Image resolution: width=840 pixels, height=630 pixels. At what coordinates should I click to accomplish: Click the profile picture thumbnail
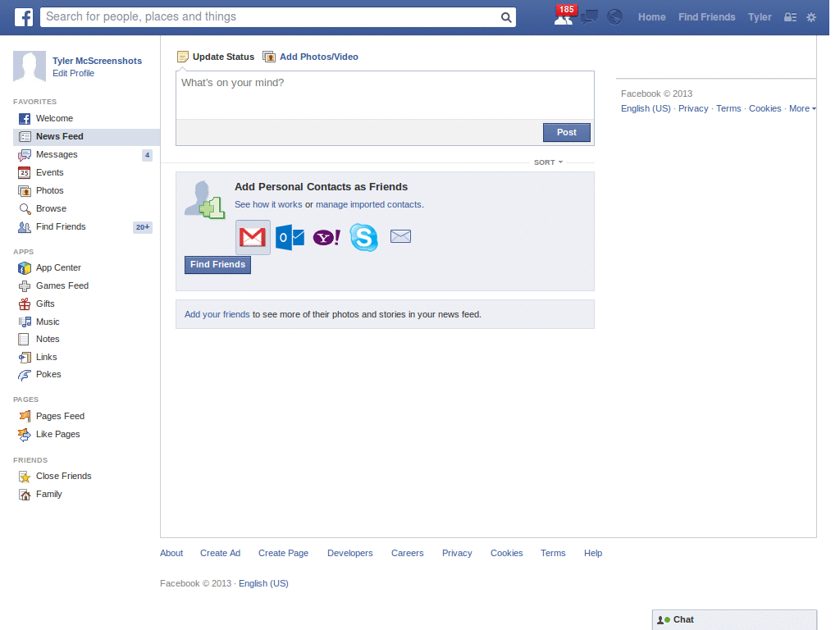(30, 66)
